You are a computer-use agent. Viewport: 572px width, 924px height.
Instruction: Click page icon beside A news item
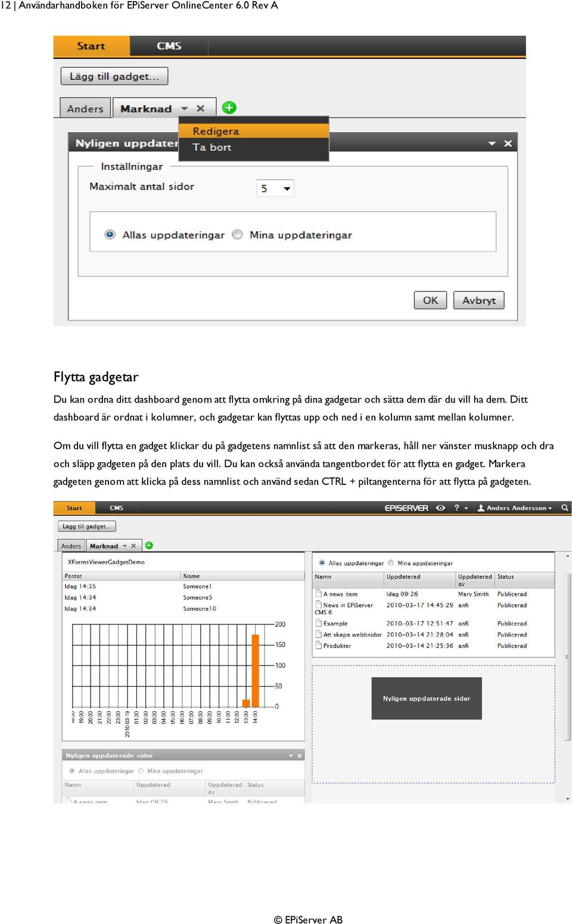(x=318, y=593)
